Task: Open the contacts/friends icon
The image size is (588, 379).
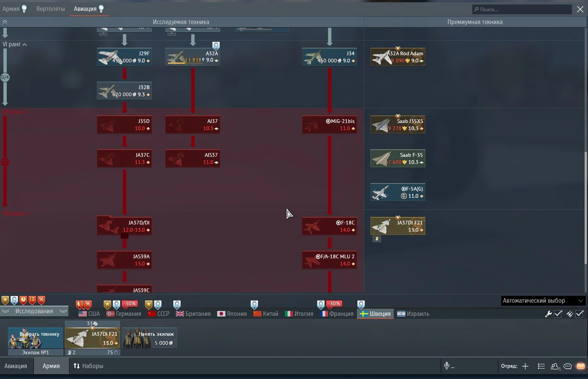Action: coord(555,366)
